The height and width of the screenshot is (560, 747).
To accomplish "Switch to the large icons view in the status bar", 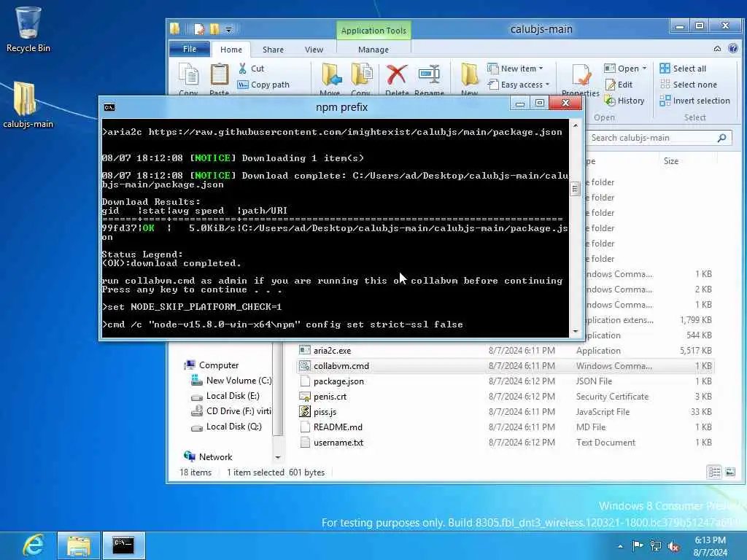I will point(730,472).
